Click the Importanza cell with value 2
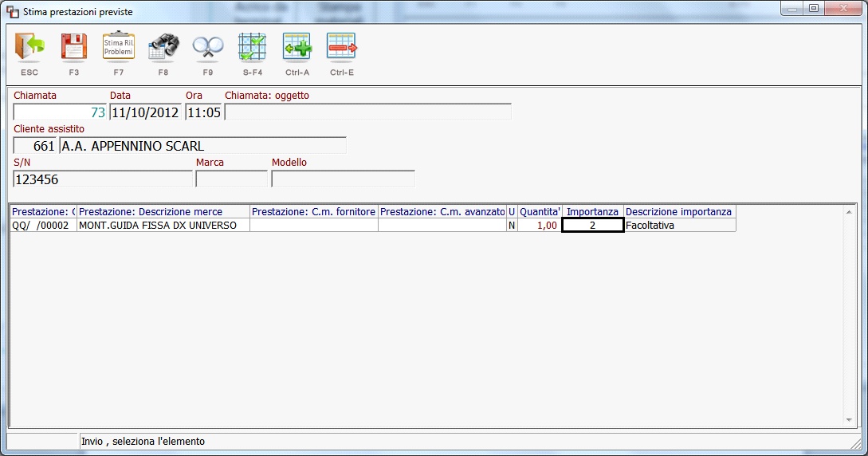This screenshot has width=868, height=456. coord(593,226)
